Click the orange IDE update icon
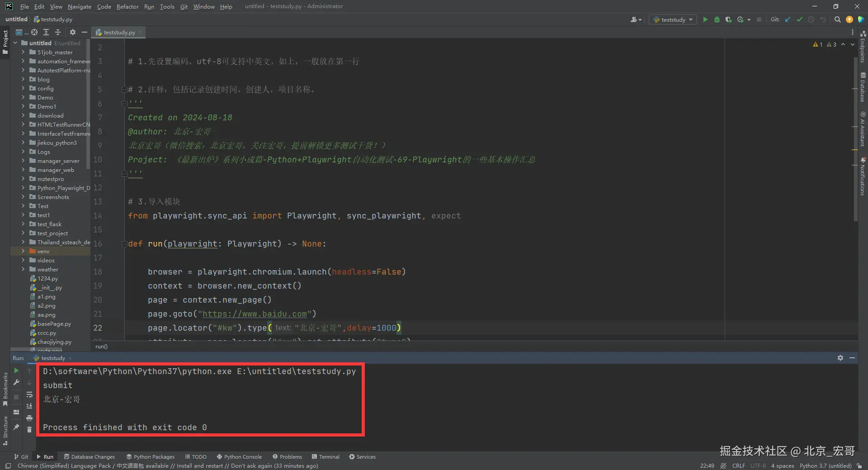 pos(849,19)
